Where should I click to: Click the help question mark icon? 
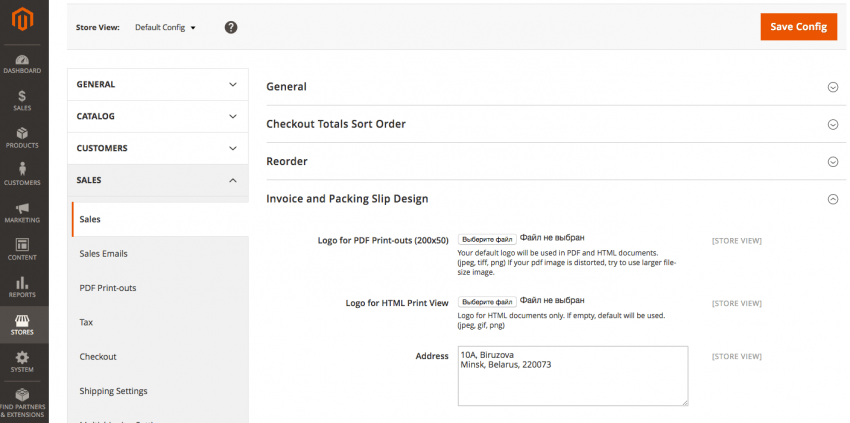tap(231, 27)
